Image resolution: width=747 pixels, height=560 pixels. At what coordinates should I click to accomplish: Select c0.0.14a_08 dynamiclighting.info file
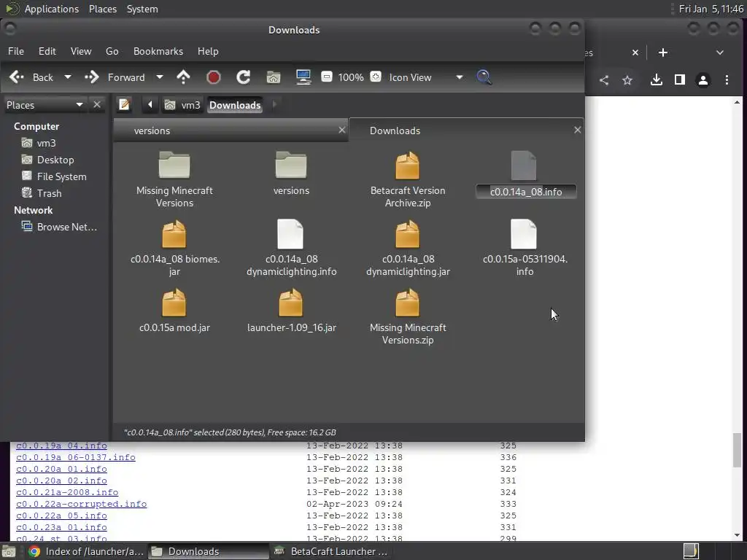(291, 248)
